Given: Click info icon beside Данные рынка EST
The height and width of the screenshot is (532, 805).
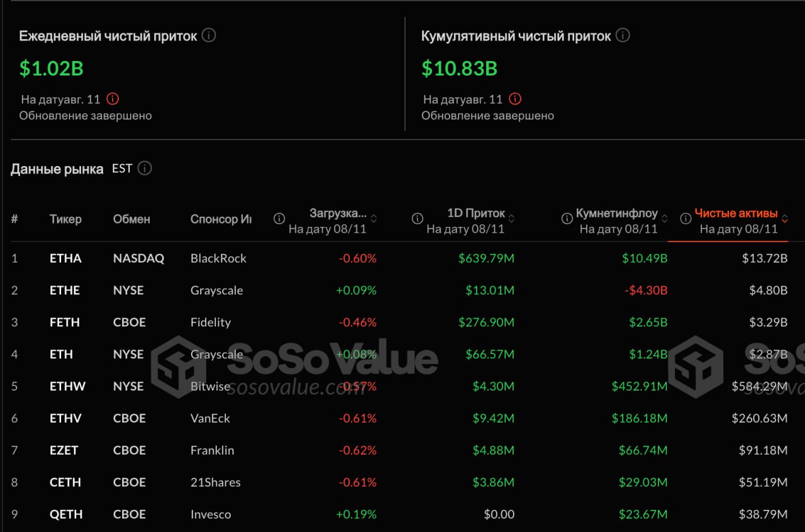Looking at the screenshot, I should coord(145,169).
